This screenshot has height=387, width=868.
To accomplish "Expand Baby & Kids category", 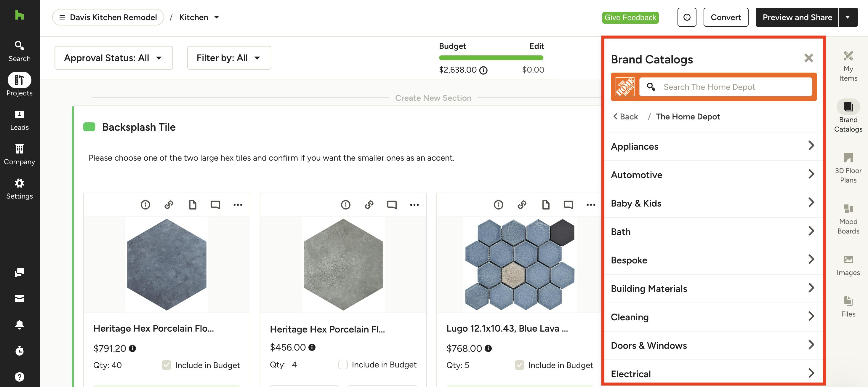I will pos(713,203).
